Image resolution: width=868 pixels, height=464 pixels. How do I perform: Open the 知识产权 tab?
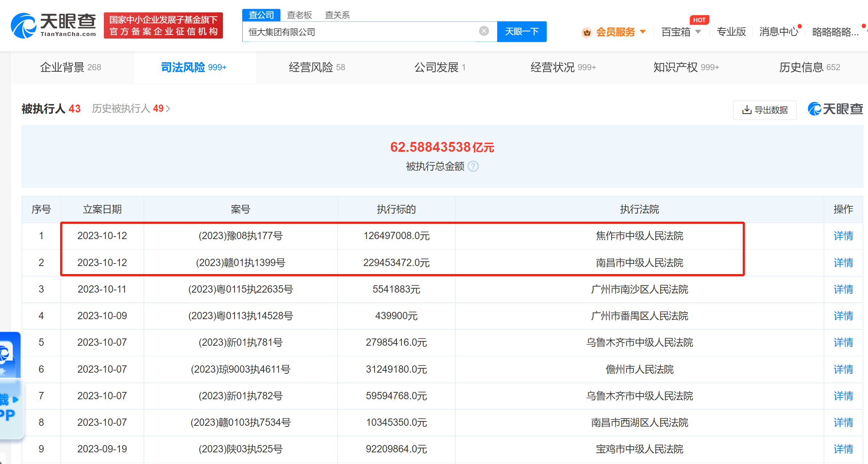coord(686,67)
